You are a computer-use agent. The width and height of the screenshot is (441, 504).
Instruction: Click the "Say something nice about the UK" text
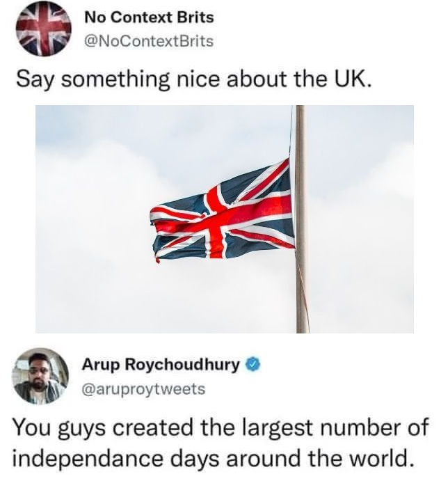point(194,79)
